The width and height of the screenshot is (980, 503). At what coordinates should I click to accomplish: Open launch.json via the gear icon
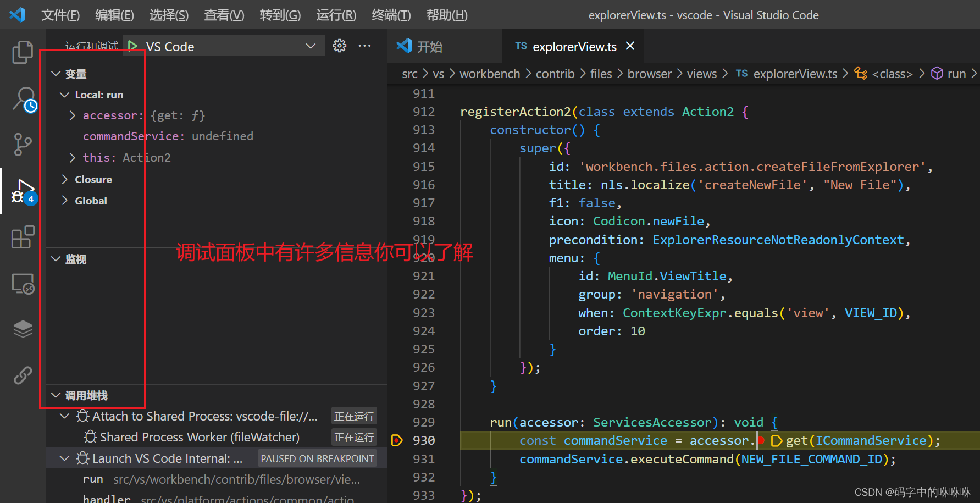click(x=340, y=46)
